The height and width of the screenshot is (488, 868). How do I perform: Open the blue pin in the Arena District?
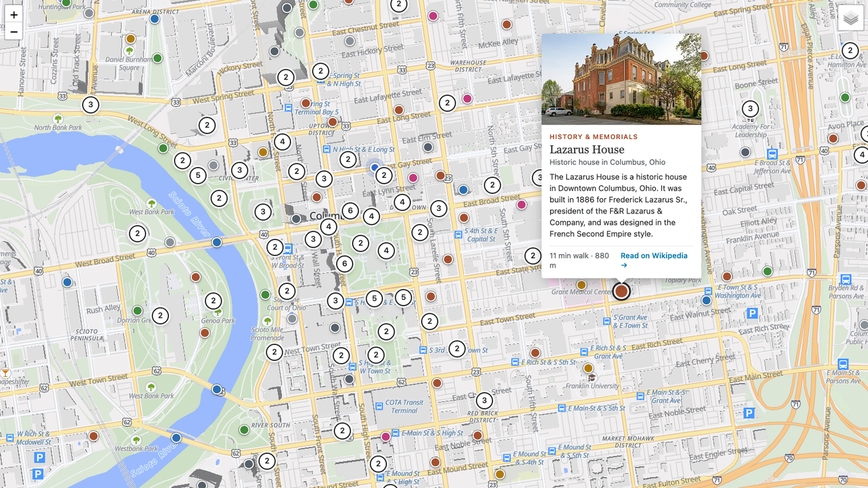pos(154,19)
